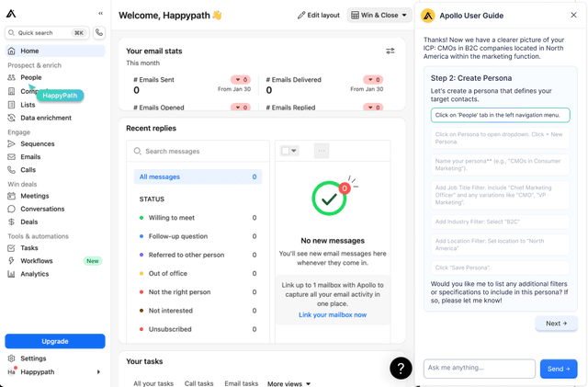The width and height of the screenshot is (588, 387).
Task: Open the select messages dropdown arrow
Action: (294, 151)
